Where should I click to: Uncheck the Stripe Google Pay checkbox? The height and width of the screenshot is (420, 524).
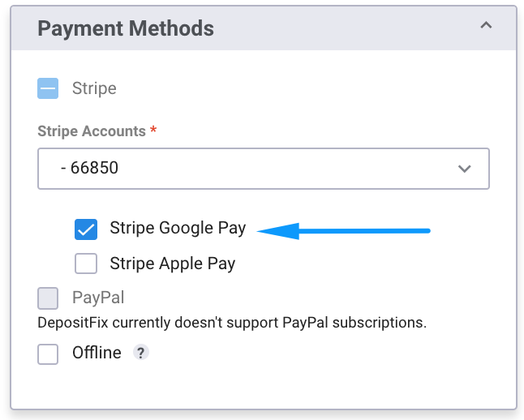click(x=86, y=229)
